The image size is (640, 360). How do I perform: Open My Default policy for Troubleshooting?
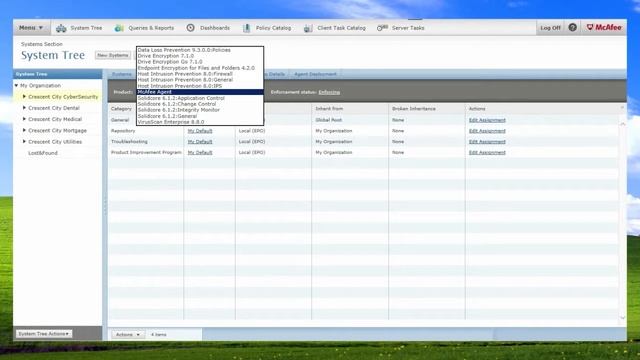[x=200, y=142]
